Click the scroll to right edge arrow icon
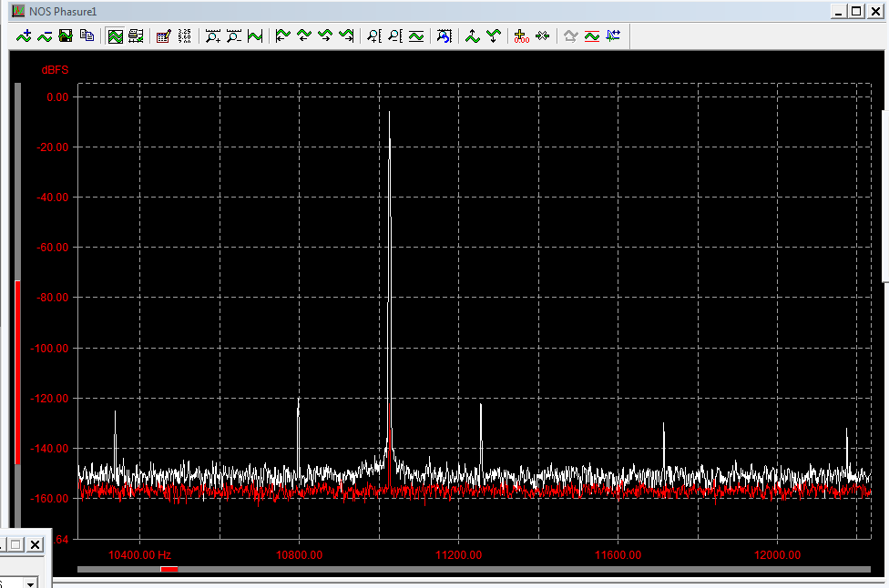889x588 pixels. point(346,36)
